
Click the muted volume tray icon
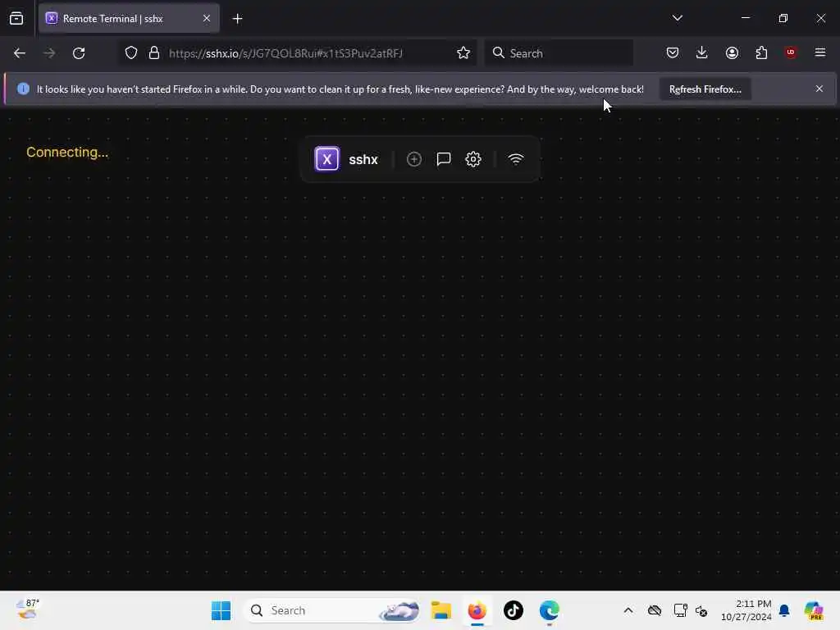tap(702, 610)
